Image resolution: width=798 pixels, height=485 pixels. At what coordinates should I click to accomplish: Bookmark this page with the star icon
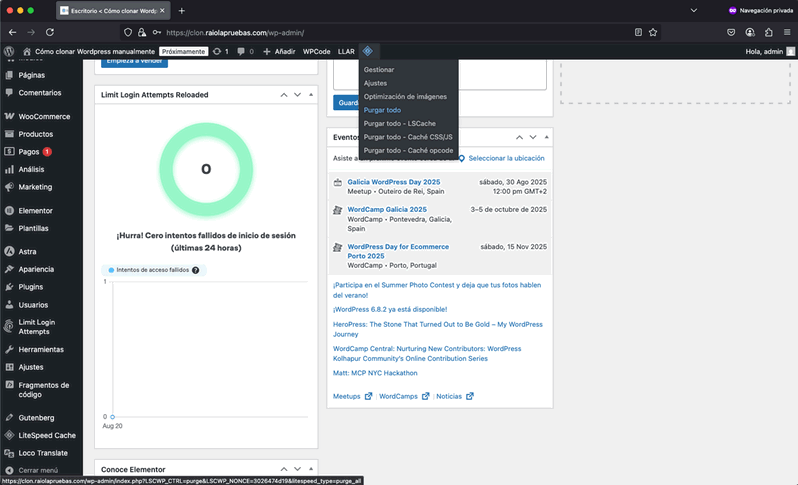(653, 32)
